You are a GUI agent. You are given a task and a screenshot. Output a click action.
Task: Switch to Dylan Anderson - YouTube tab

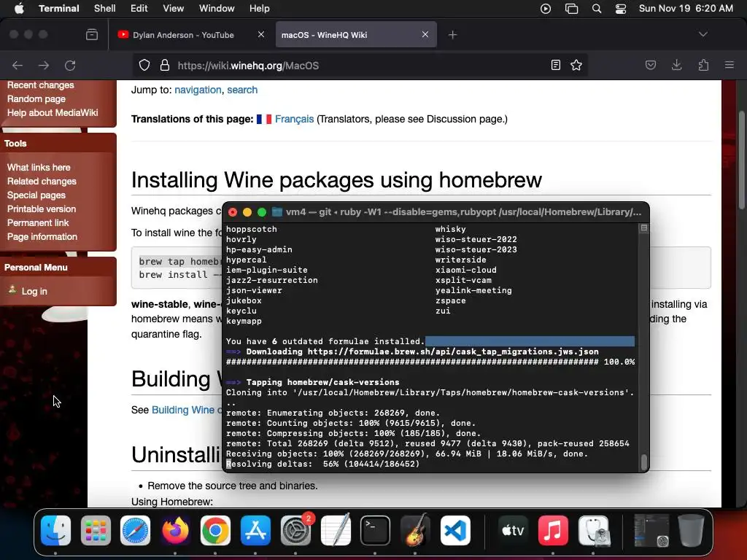183,35
